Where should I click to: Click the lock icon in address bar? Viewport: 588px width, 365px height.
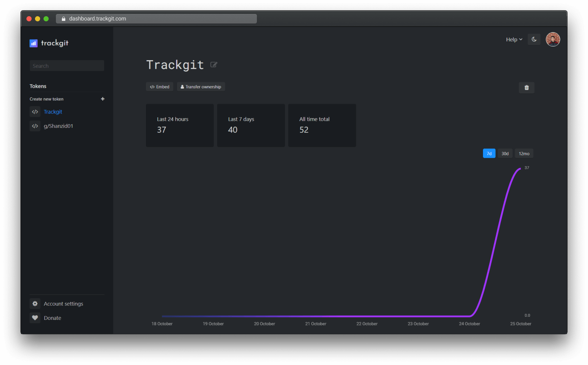(64, 19)
